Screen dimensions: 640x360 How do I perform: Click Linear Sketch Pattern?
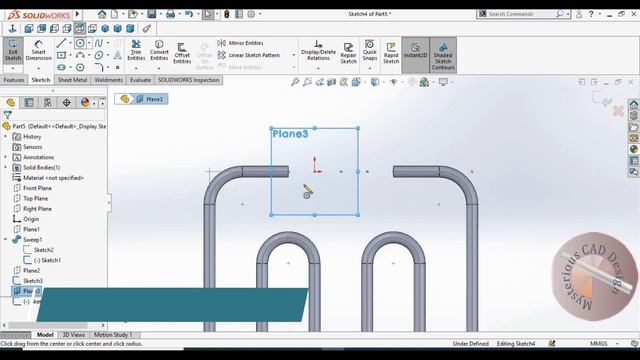click(x=249, y=55)
